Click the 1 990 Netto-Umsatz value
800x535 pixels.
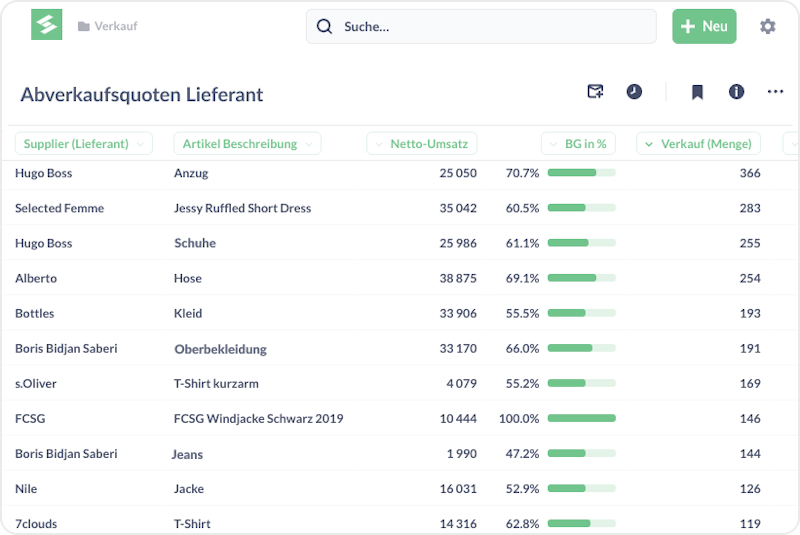[x=462, y=454]
